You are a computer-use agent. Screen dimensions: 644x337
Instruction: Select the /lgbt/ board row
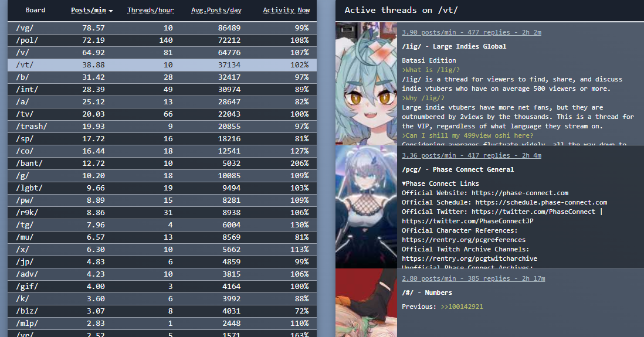(162, 188)
